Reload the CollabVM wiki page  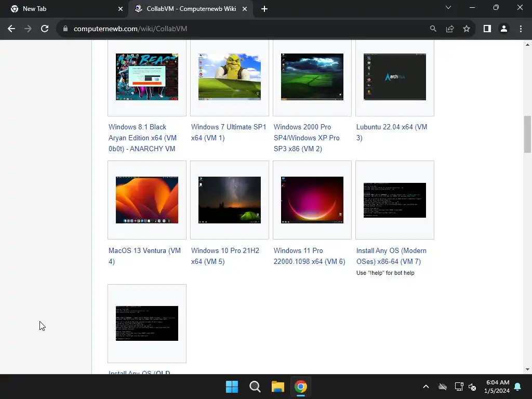point(45,29)
